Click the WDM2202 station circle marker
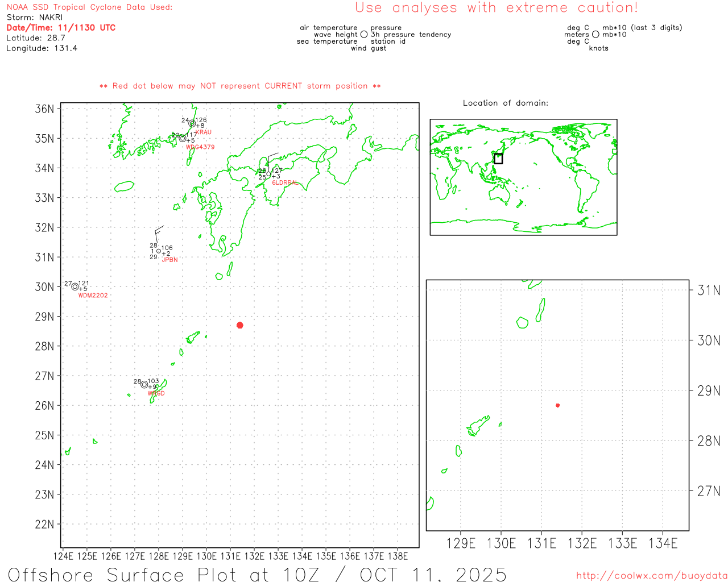This screenshot has height=582, width=728. [75, 286]
